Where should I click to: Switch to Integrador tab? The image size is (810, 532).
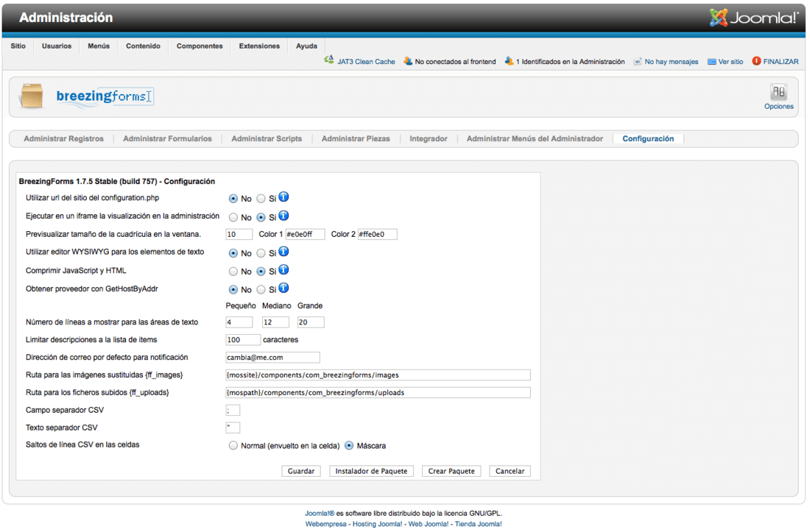click(429, 139)
